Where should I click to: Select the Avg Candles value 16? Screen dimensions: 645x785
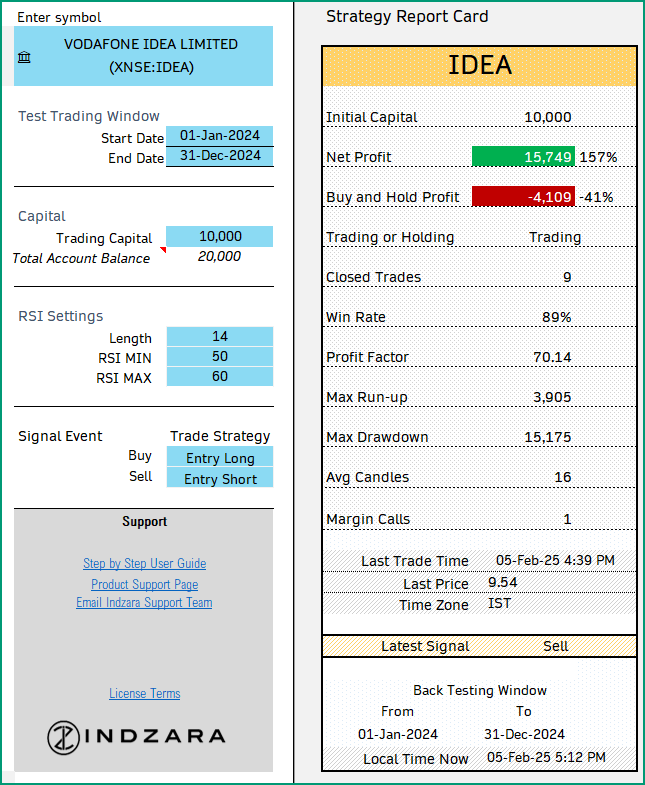coord(562,477)
